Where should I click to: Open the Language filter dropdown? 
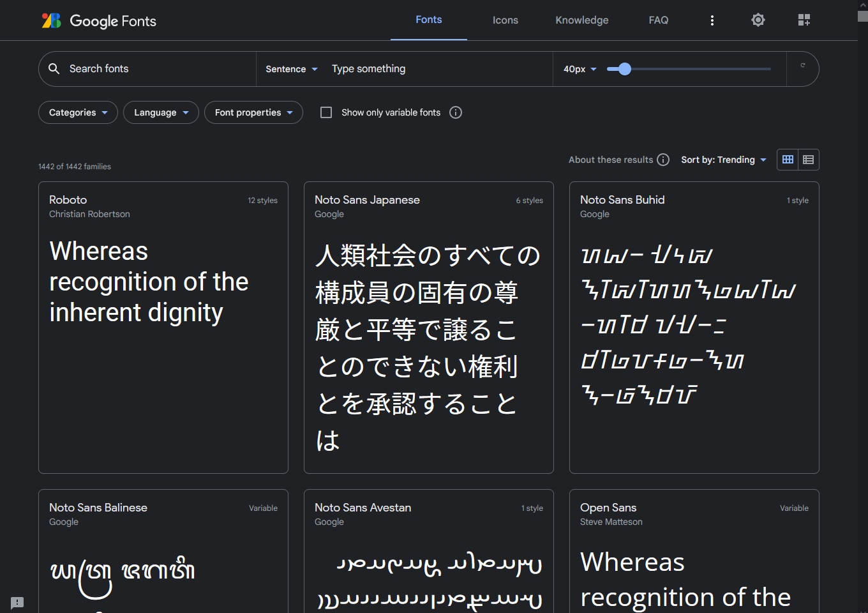click(x=161, y=112)
